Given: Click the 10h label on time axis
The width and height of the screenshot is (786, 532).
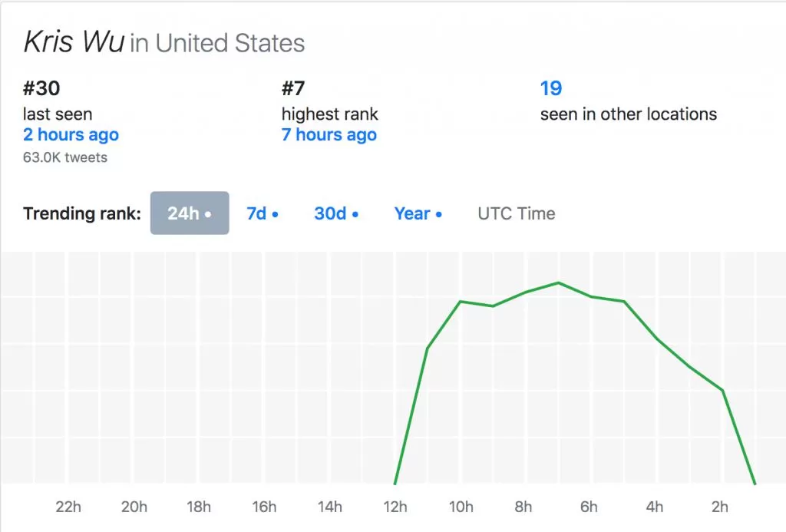Looking at the screenshot, I should tap(461, 507).
